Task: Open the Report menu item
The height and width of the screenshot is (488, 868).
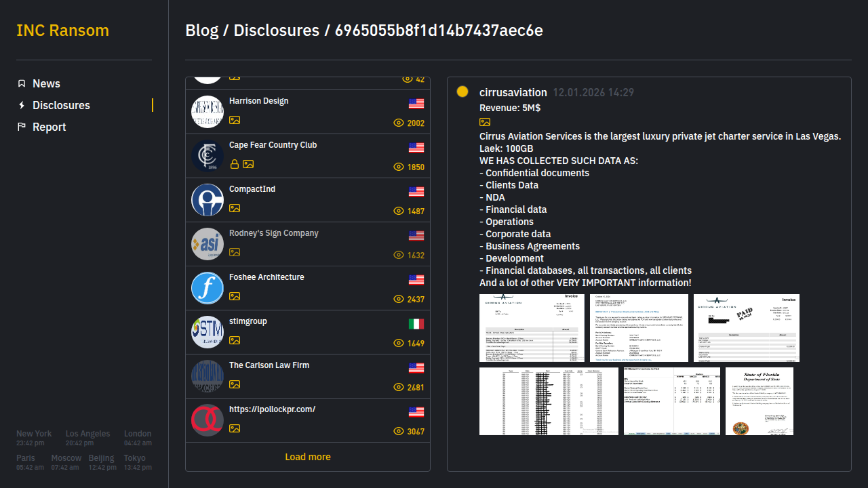Action: [49, 127]
